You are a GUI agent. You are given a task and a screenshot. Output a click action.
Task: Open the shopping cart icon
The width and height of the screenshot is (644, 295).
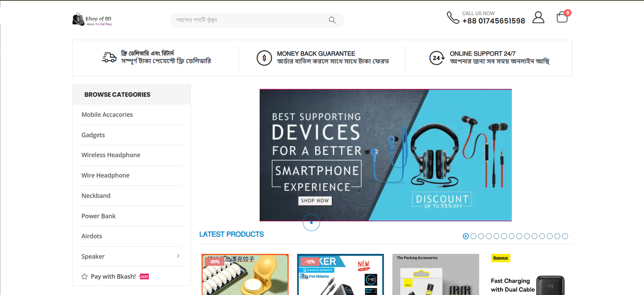pos(562,17)
